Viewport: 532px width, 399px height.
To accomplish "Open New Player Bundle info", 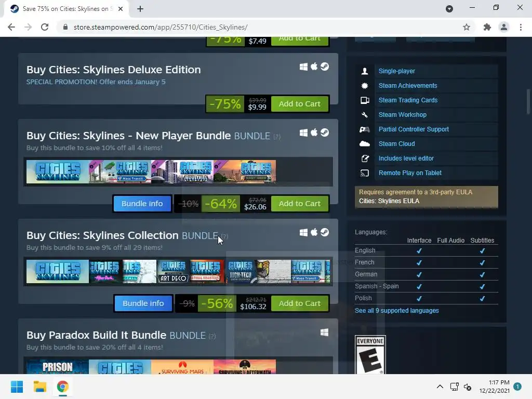I will [x=142, y=204].
